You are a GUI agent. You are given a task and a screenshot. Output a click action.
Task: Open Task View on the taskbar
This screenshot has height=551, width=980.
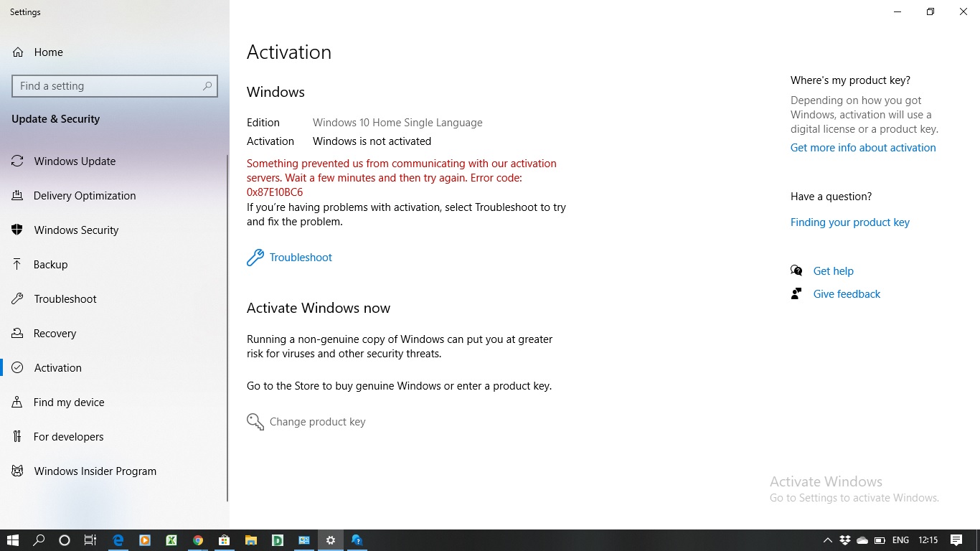point(90,540)
